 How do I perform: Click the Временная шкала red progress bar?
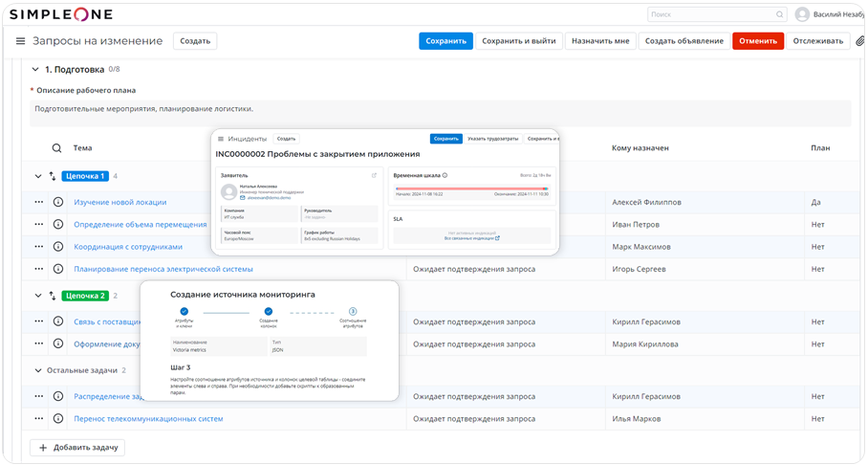(x=472, y=188)
